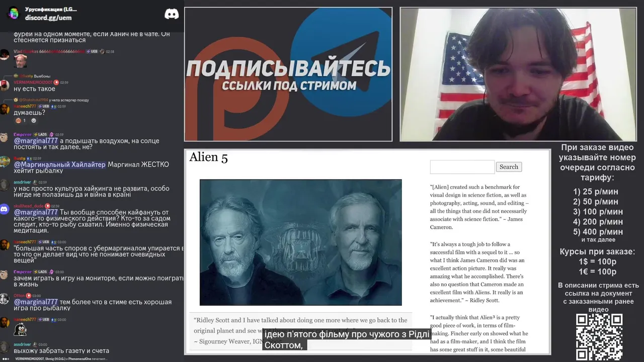Click the Discord logo in chat header
644x362 pixels.
[172, 14]
